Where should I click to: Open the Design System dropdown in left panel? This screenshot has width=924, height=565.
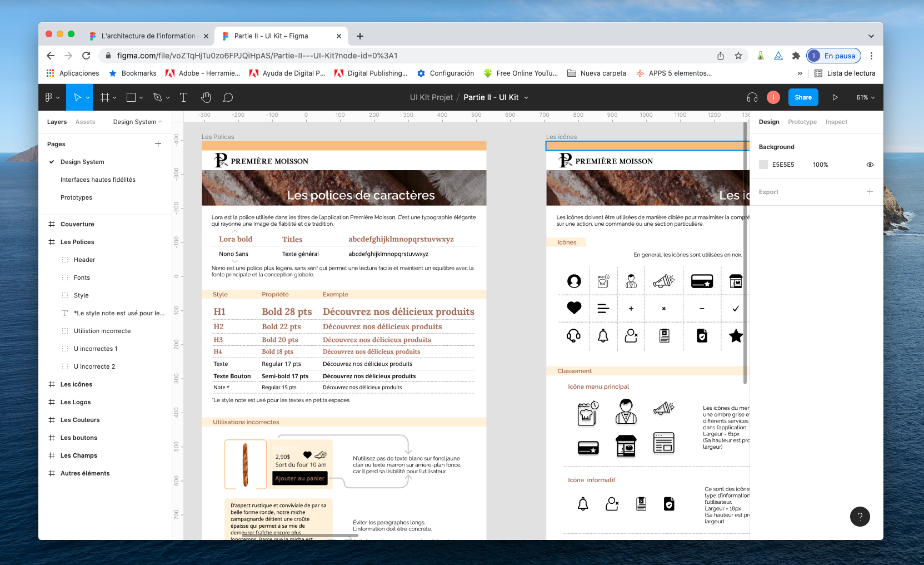(x=137, y=122)
